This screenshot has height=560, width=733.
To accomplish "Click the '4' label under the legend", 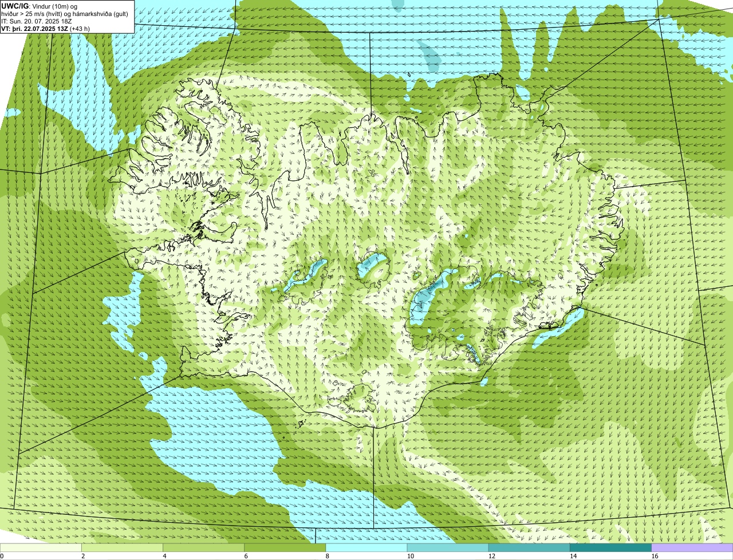I will point(164,556).
